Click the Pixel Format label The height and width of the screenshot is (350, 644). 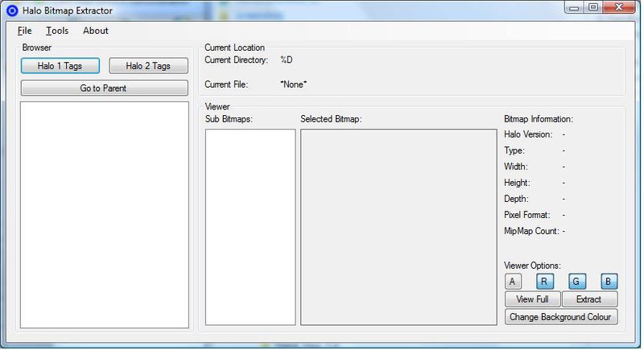pyautogui.click(x=527, y=215)
